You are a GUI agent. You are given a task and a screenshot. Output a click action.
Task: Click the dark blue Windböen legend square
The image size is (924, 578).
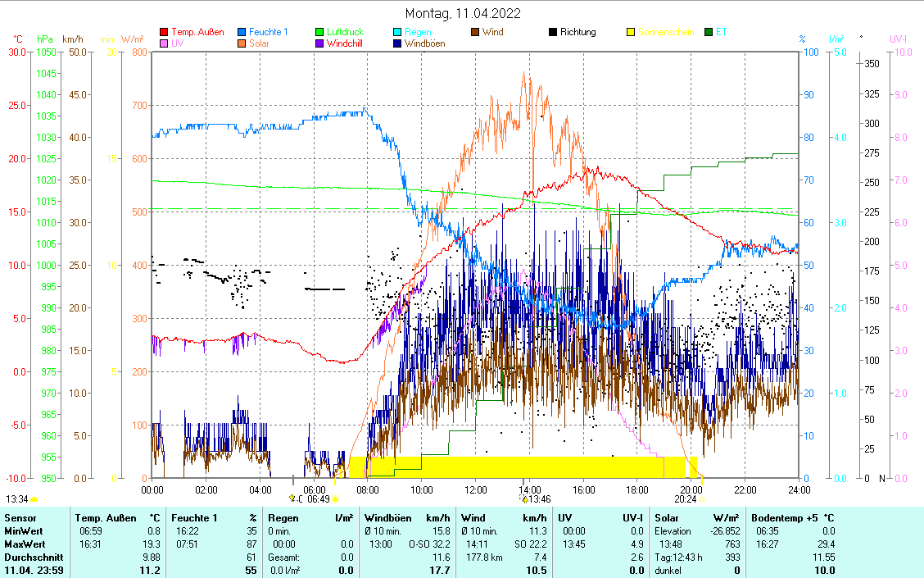397,43
